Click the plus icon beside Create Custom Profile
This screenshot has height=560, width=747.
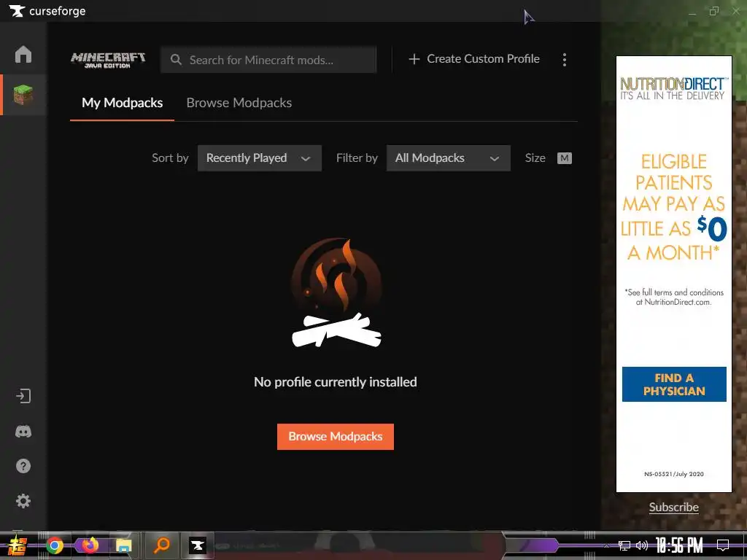click(x=414, y=59)
